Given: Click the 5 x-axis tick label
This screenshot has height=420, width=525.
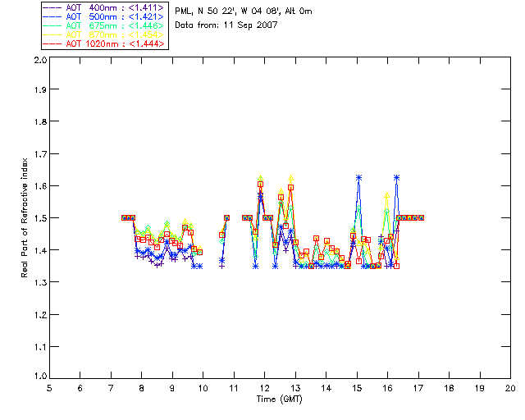Looking at the screenshot, I should [x=49, y=388].
